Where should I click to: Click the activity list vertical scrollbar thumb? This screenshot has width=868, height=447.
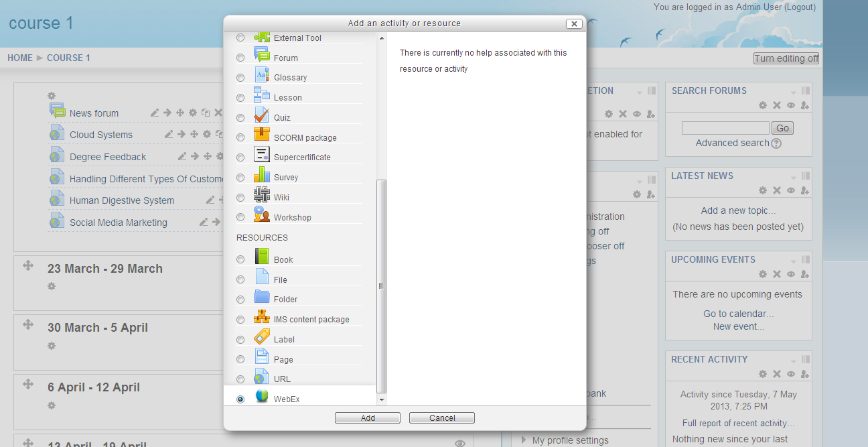[381, 285]
